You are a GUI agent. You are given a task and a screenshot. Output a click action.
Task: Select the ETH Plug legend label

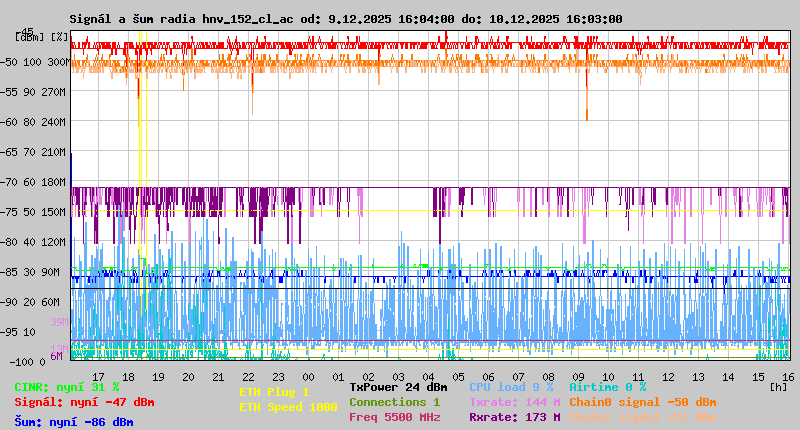coord(274,392)
